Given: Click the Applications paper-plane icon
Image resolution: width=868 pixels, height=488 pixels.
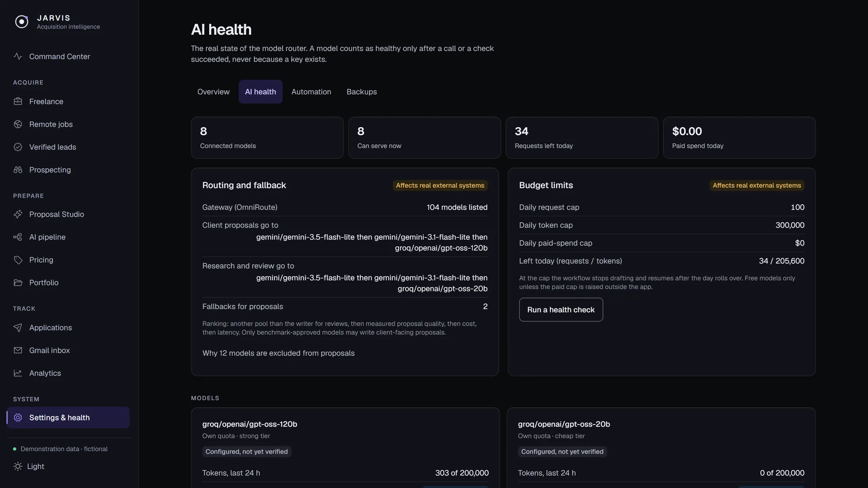Looking at the screenshot, I should (18, 328).
